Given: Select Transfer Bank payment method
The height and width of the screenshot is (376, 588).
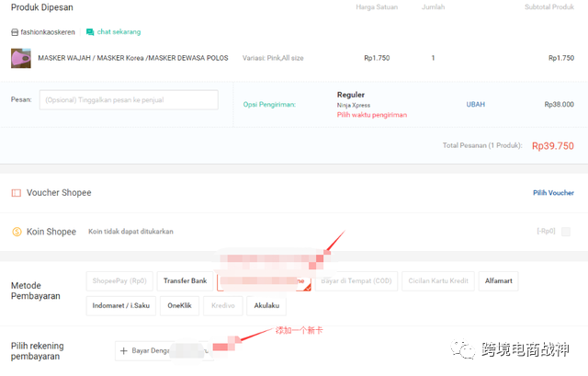Looking at the screenshot, I should 186,281.
